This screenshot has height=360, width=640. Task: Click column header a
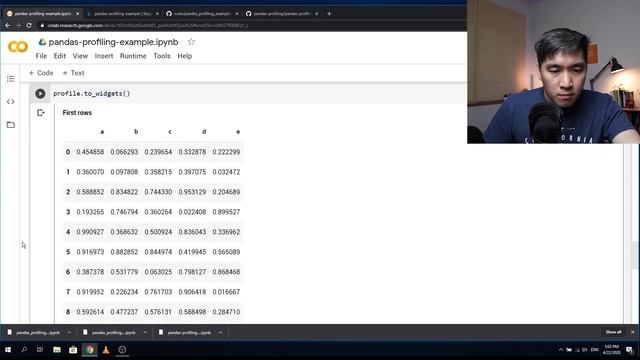(x=102, y=131)
